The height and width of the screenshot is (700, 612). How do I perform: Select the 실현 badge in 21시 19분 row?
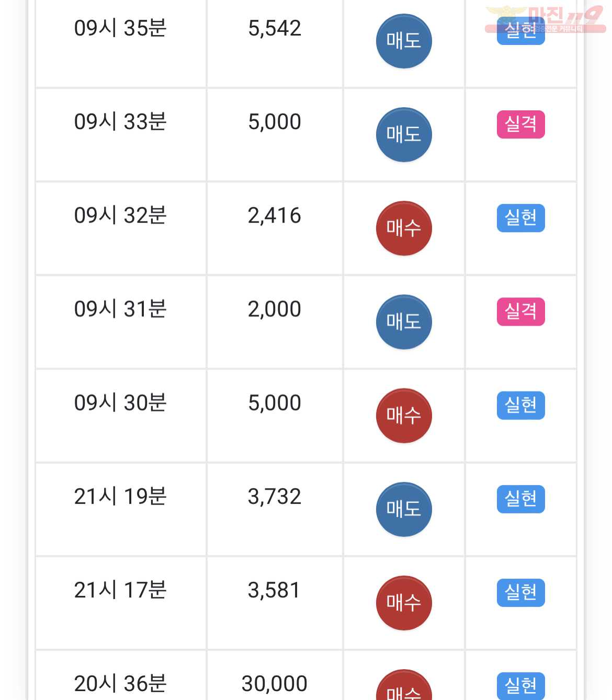(520, 499)
